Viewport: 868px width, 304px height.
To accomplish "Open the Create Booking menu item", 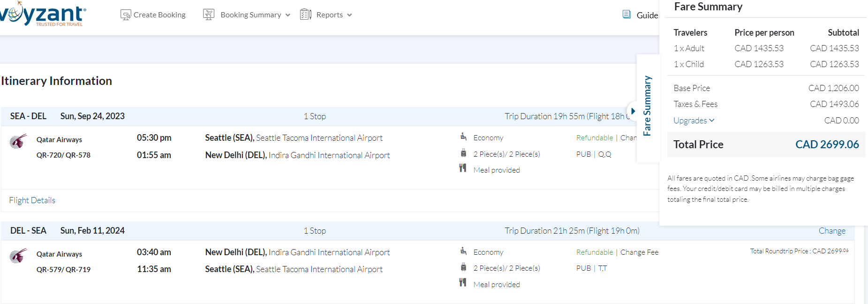I will pyautogui.click(x=159, y=15).
